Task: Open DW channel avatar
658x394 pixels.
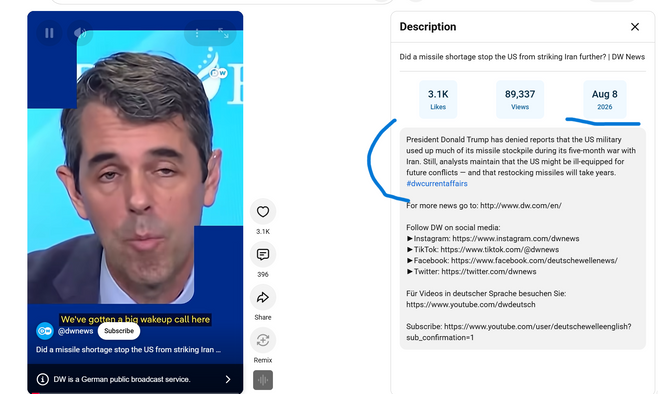Action: coord(44,331)
